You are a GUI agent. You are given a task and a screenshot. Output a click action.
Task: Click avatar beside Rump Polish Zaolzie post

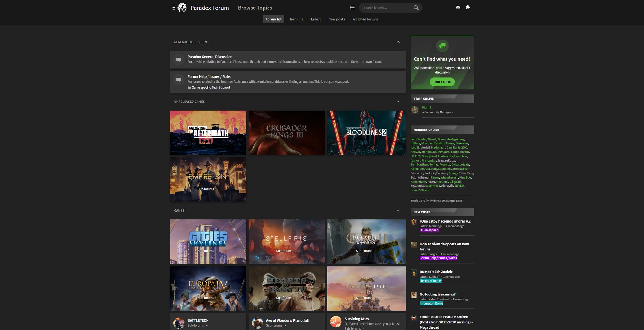tap(414, 272)
